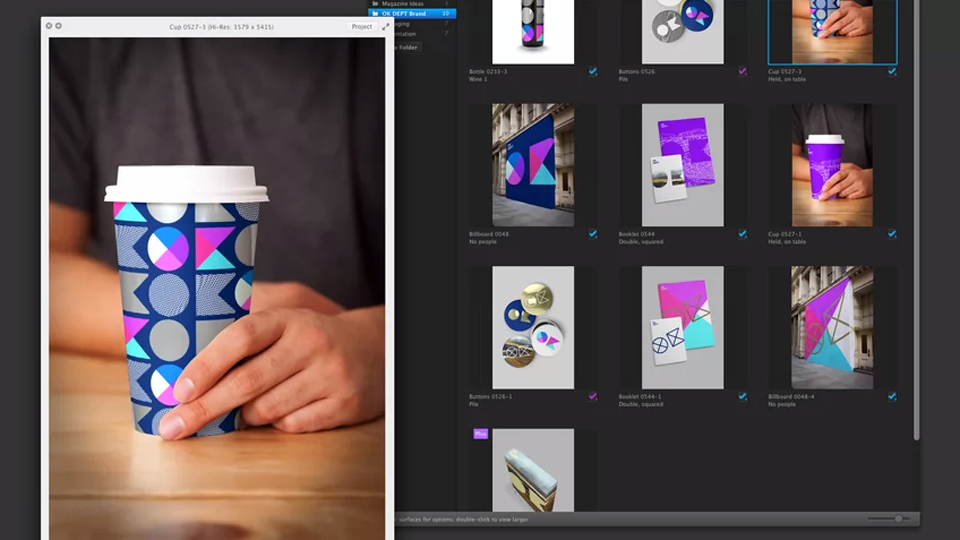Click the purple Plus badge icon
This screenshot has height=540, width=960.
coord(480,434)
